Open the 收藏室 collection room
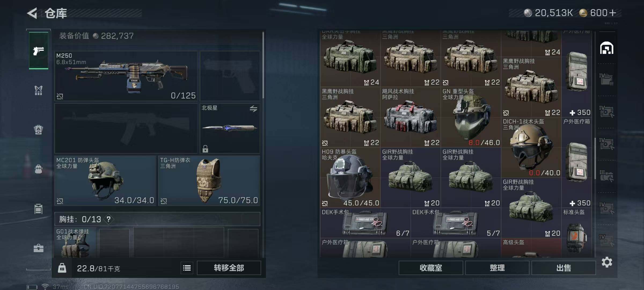 click(431, 268)
